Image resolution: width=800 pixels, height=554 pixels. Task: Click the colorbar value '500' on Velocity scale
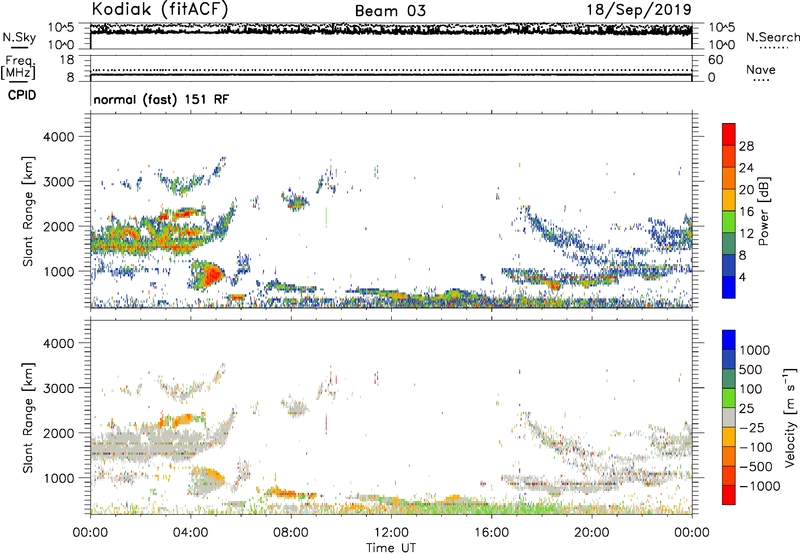click(x=751, y=369)
